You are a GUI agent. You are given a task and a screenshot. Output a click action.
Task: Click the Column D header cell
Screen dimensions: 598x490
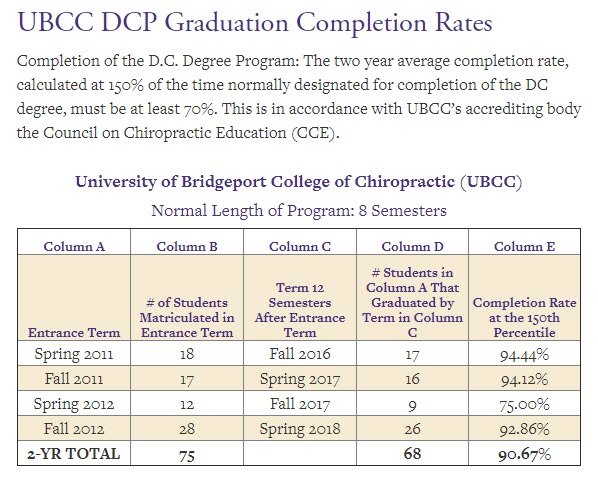click(412, 242)
